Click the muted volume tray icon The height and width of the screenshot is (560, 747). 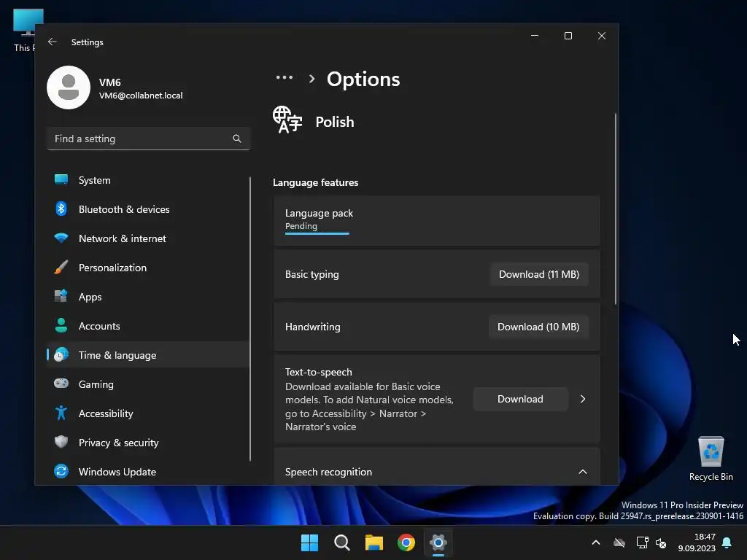pos(661,542)
